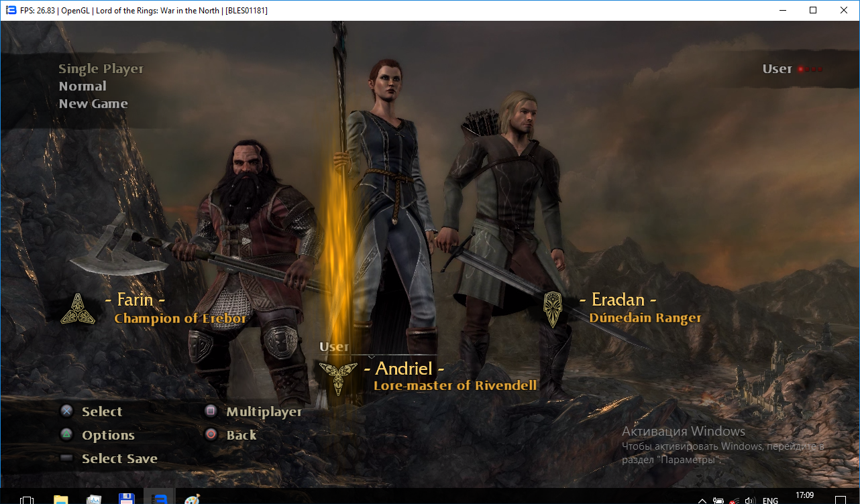The width and height of the screenshot is (860, 504).
Task: Click the ENG language indicator
Action: coord(770,500)
